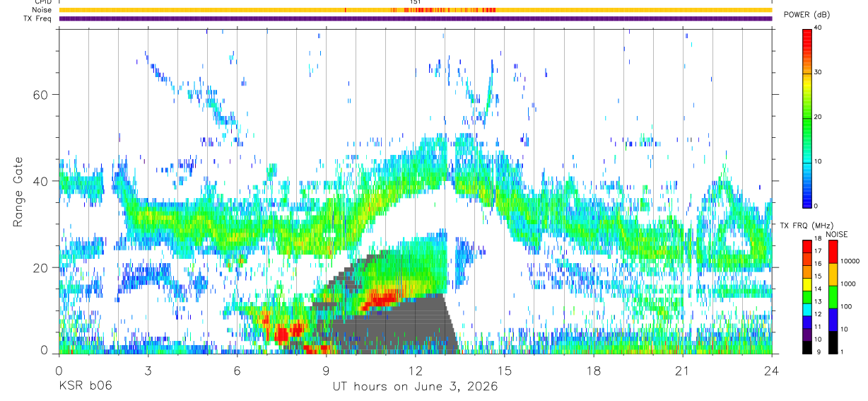
Task: Click the 'Range Gate' y-axis title
Action: tap(18, 192)
